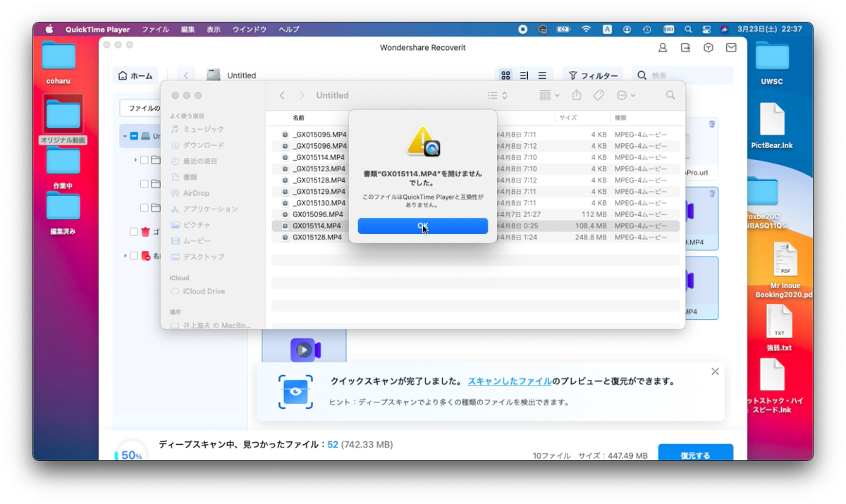This screenshot has width=846, height=504.
Task: Open iCloud Drive in Finder sidebar
Action: 197,291
